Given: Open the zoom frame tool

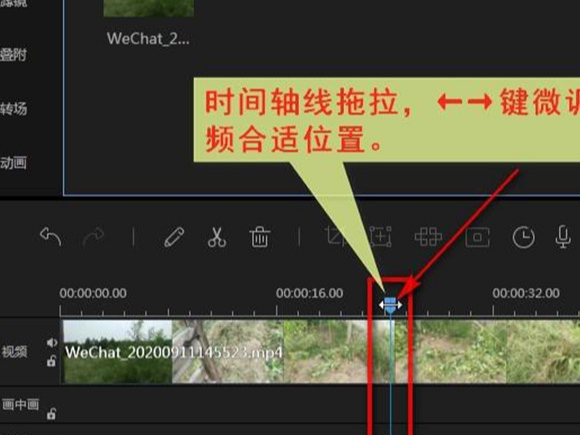Looking at the screenshot, I should 381,237.
